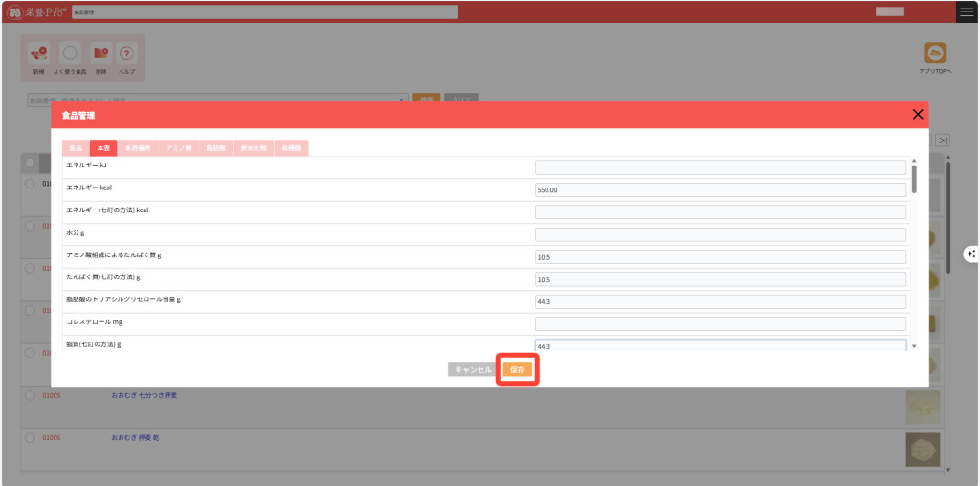Click the 削除 (delete) icon

(x=100, y=55)
